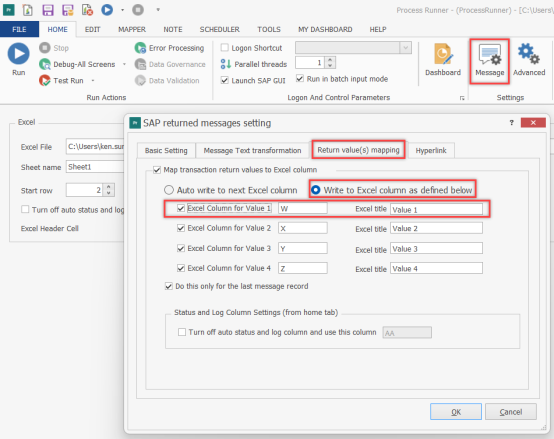Click the Save As icon in quick access toolbar
This screenshot has height=439, width=554.
[x=67, y=10]
